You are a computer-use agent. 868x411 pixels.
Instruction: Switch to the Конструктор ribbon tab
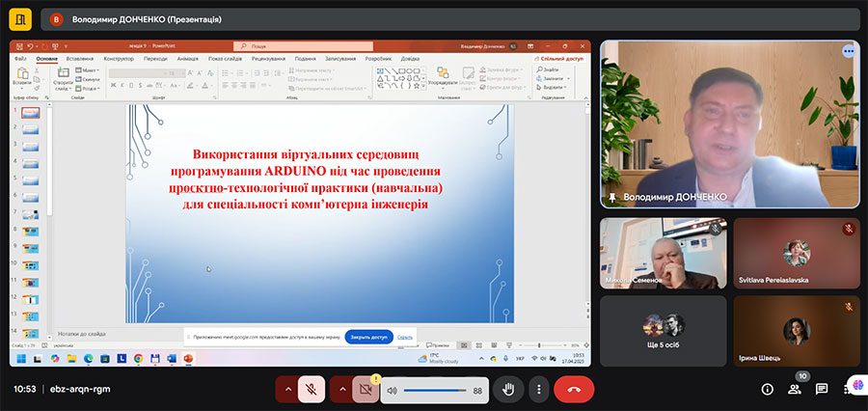coord(119,59)
